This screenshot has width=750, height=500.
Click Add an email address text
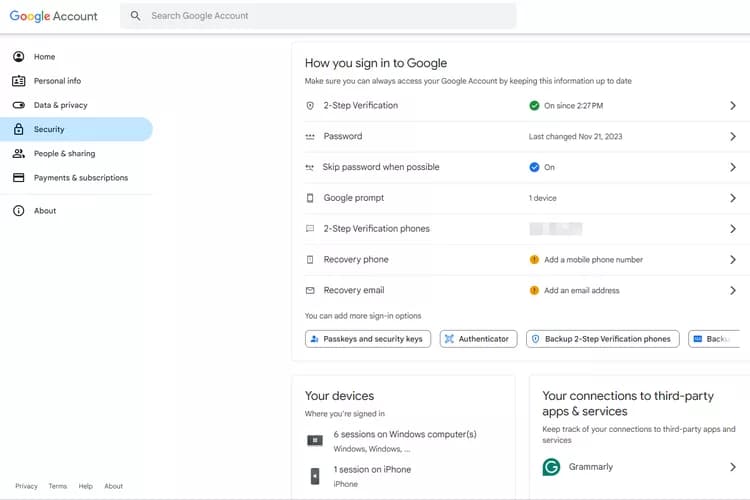tap(582, 290)
